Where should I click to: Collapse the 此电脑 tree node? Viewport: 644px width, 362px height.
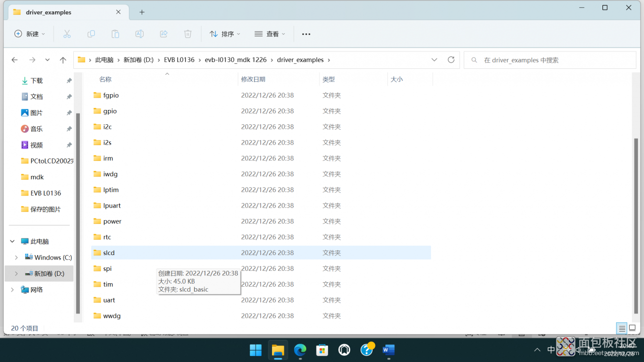(12, 242)
